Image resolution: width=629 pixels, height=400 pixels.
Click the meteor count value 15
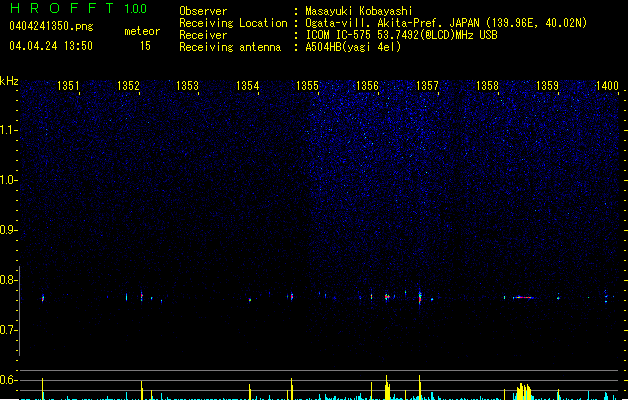pyautogui.click(x=145, y=46)
